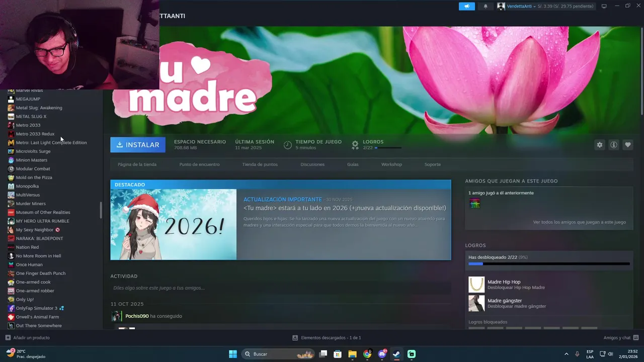644x362 pixels.
Task: Open Discusiones tab
Action: coord(312,164)
